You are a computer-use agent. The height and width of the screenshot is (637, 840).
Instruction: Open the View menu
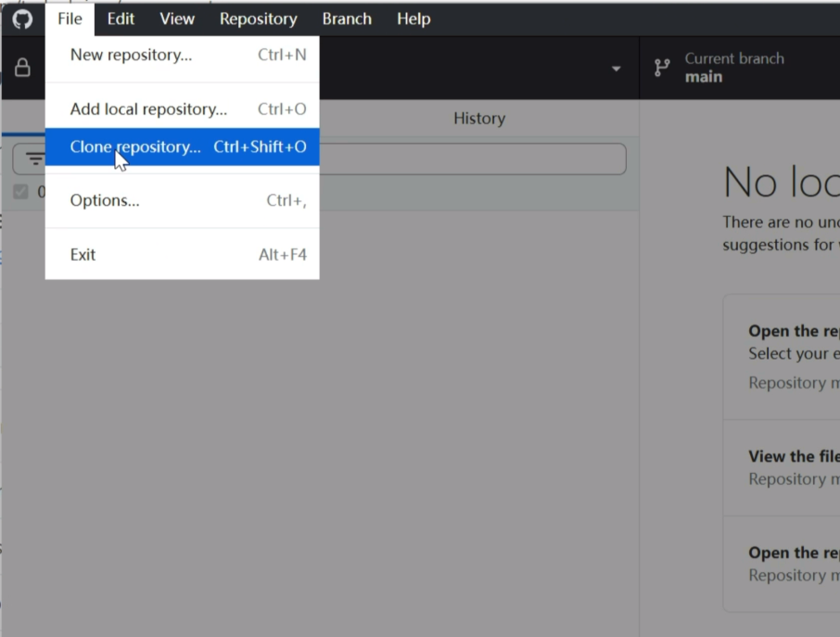(x=177, y=19)
